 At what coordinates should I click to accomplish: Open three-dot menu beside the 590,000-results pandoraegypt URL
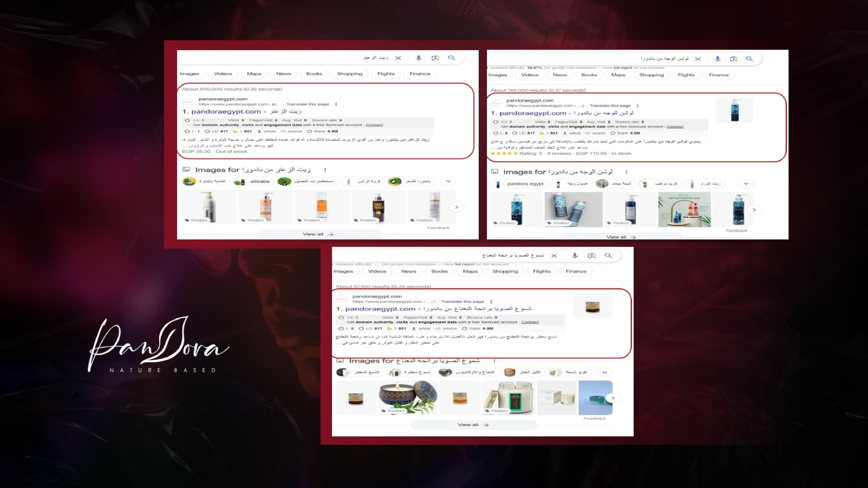336,104
